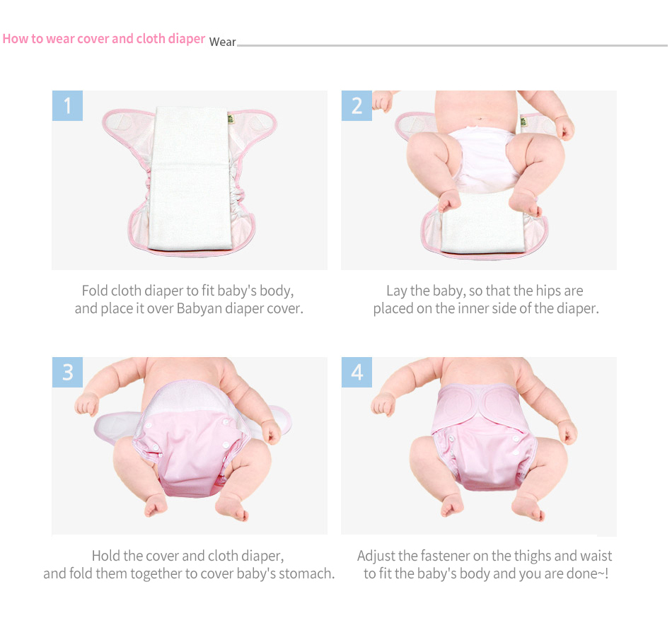Click the pink 'How to wear cover and cloth diaper' heading
This screenshot has height=618, width=672.
pyautogui.click(x=104, y=39)
